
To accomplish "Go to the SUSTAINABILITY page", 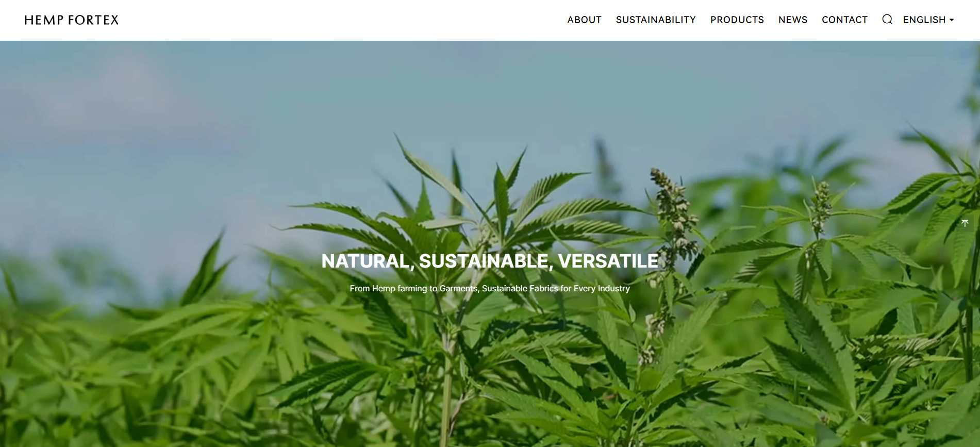I will [656, 20].
